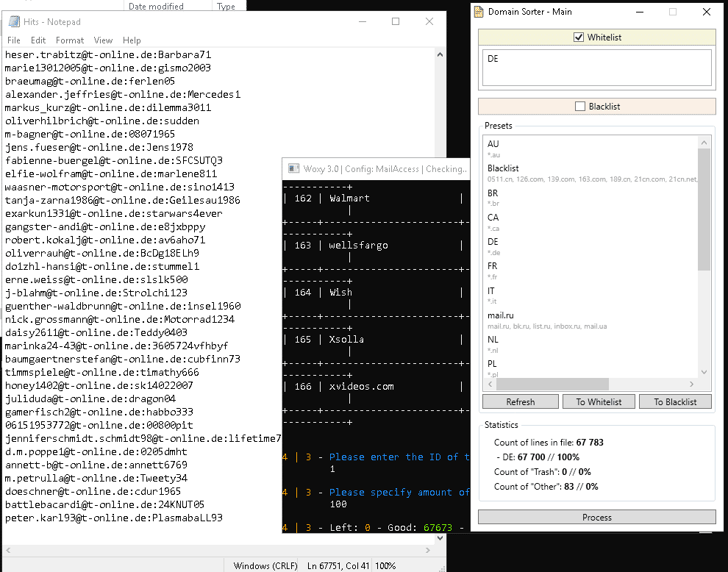
Task: Click presets list scroll up arrow
Action: click(x=704, y=143)
